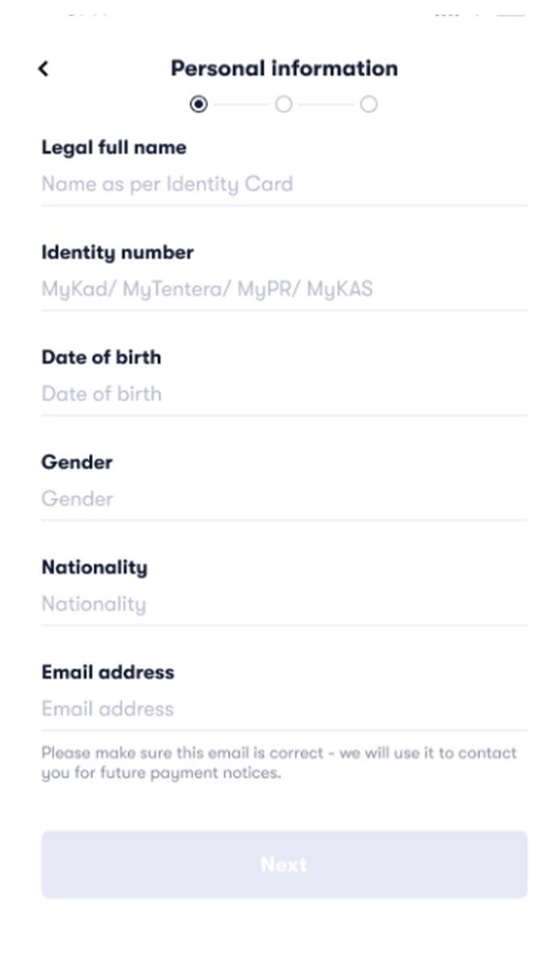Screen dimensions: 560x971
Task: Click the Legal full name field label
Action: [113, 147]
